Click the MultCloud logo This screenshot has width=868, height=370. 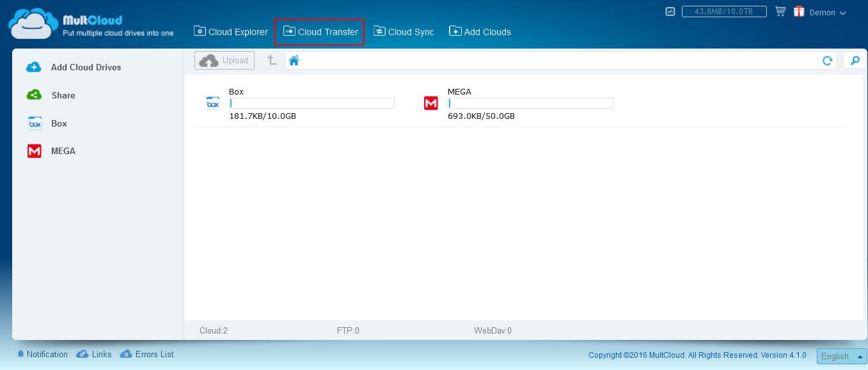(x=91, y=24)
